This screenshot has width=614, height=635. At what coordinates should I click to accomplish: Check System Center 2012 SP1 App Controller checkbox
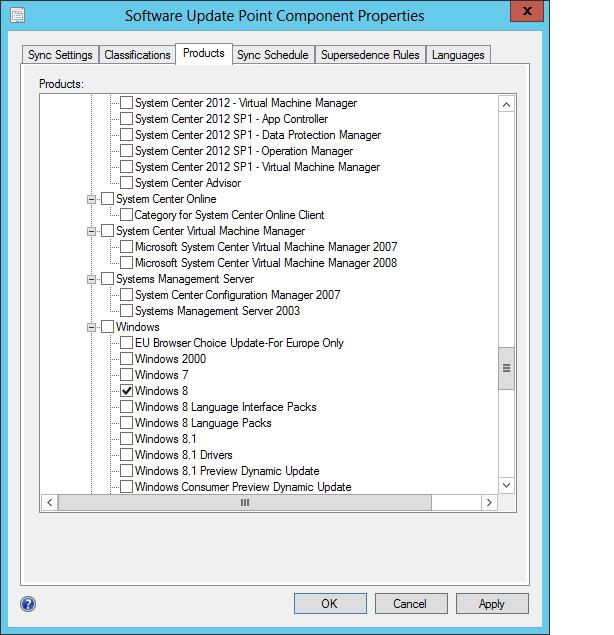tap(126, 119)
